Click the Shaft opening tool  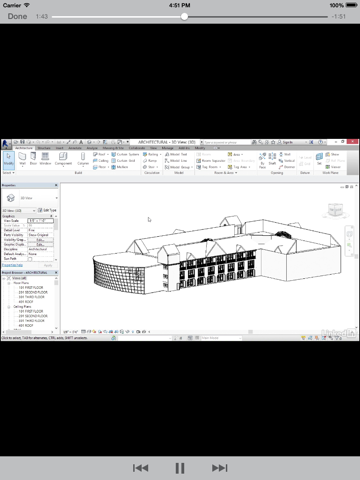click(x=272, y=159)
